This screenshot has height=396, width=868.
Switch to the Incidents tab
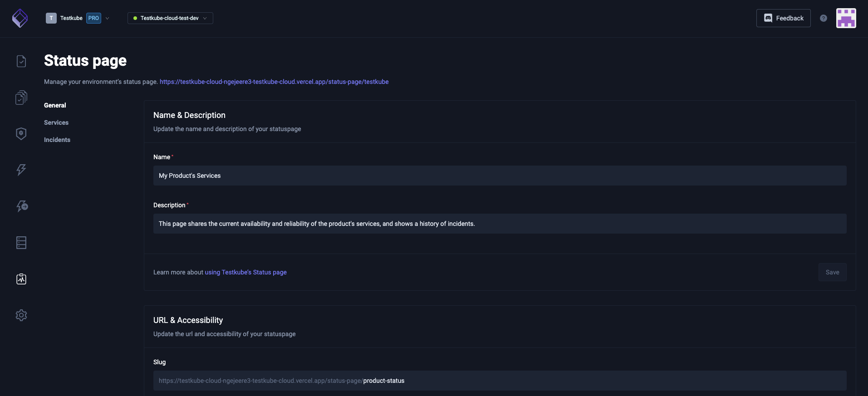(x=57, y=140)
